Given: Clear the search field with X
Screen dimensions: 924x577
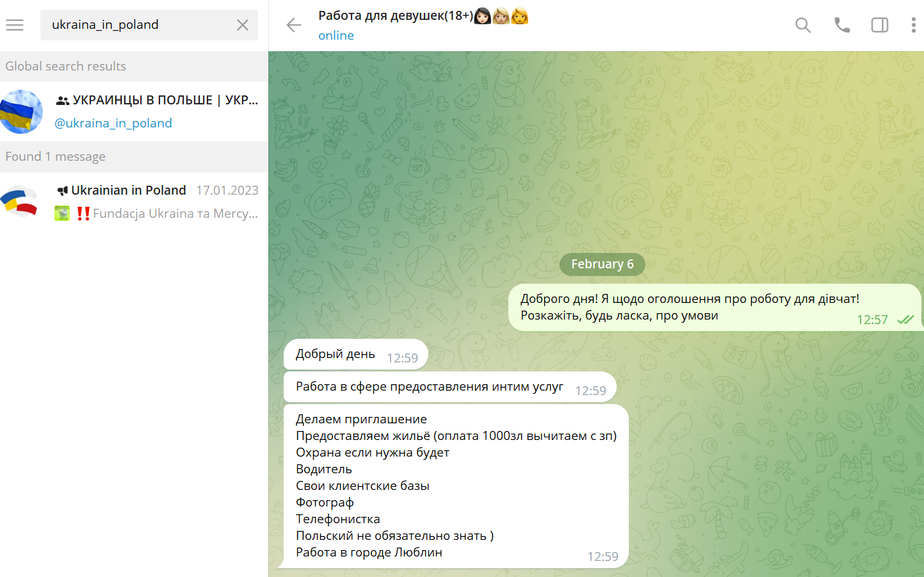Looking at the screenshot, I should tap(243, 25).
